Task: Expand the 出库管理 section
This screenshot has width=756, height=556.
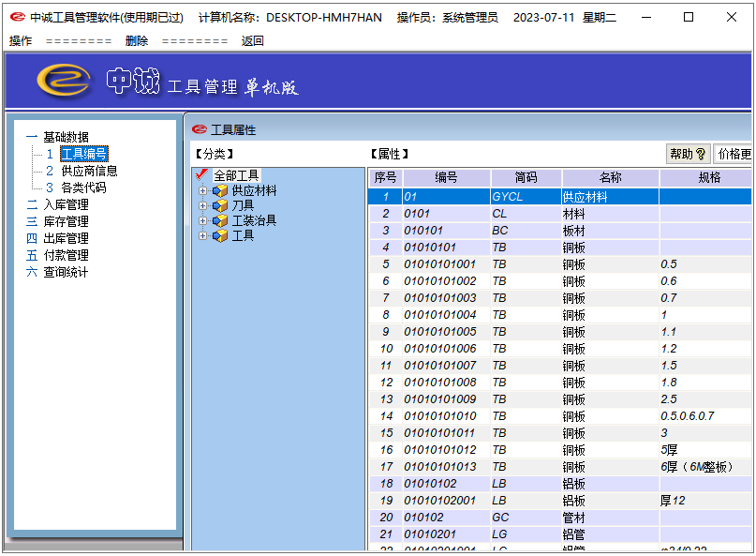Action: click(32, 238)
